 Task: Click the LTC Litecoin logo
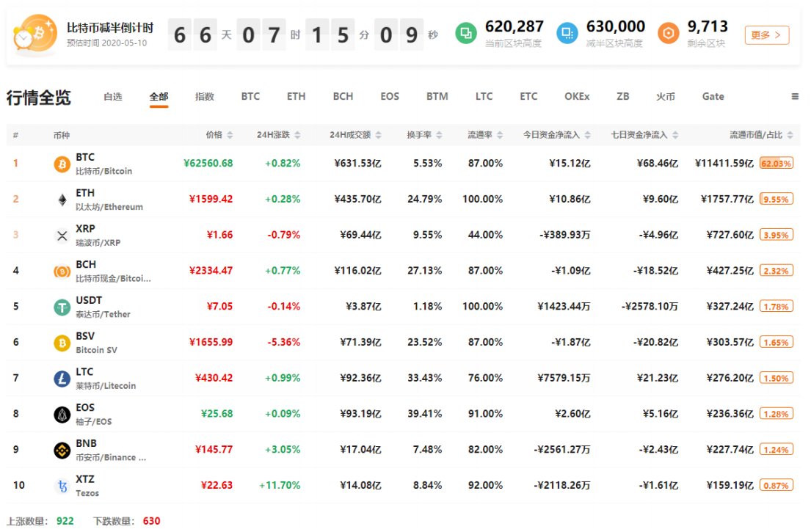coord(62,379)
